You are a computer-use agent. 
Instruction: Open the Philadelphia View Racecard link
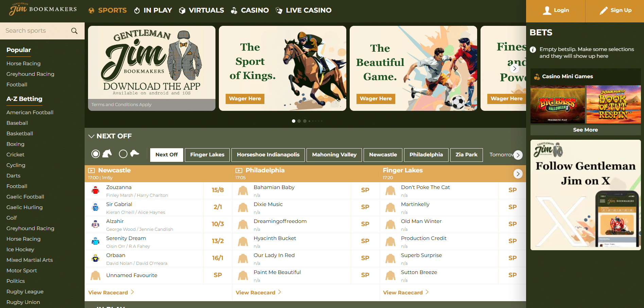click(259, 293)
